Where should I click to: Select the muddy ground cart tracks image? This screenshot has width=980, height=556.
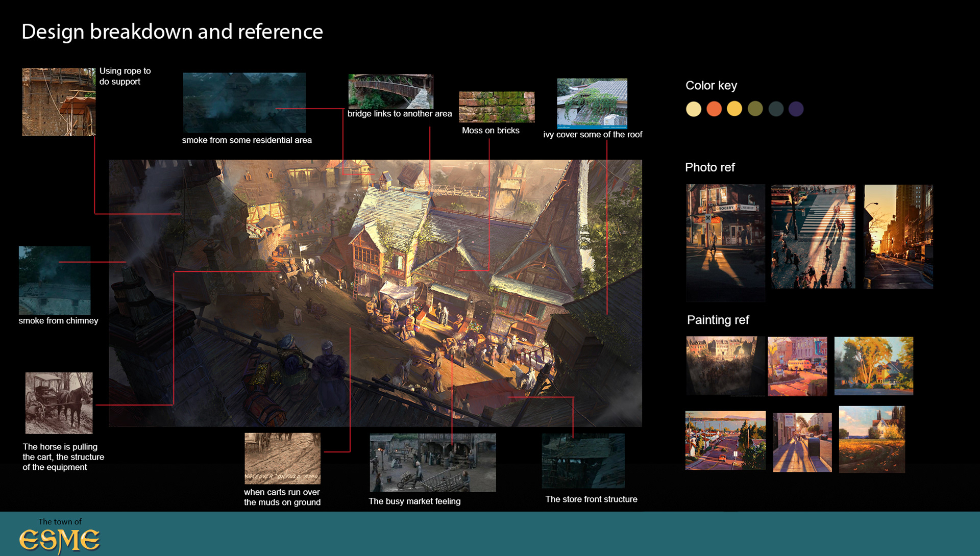(x=282, y=459)
